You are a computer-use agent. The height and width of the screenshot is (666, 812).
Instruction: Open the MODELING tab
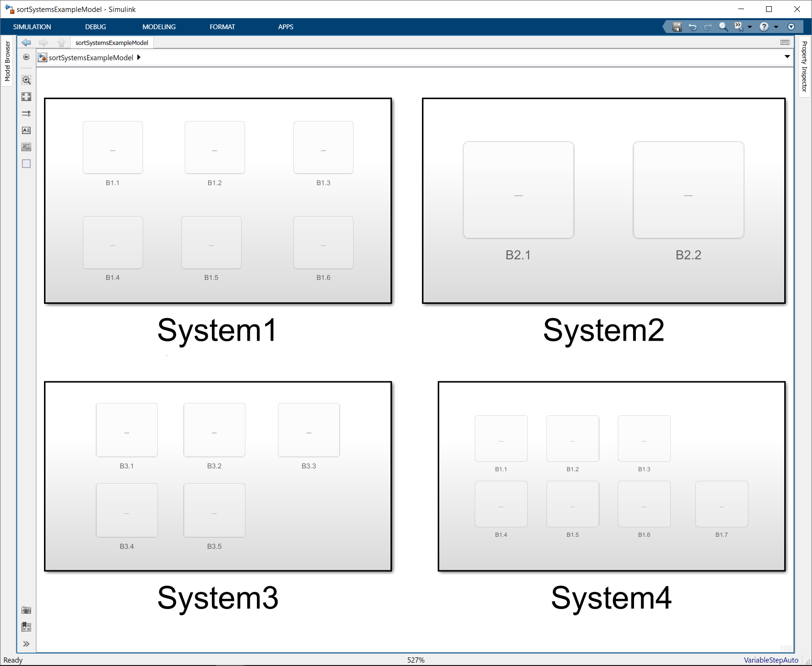[159, 27]
